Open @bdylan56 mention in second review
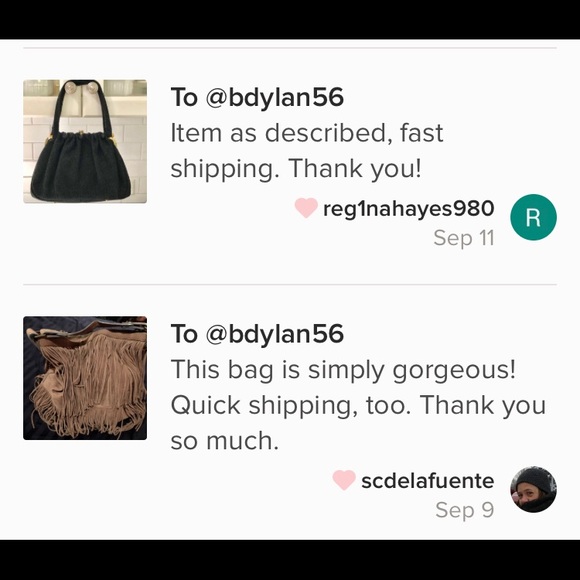The image size is (580, 580). pos(274,334)
